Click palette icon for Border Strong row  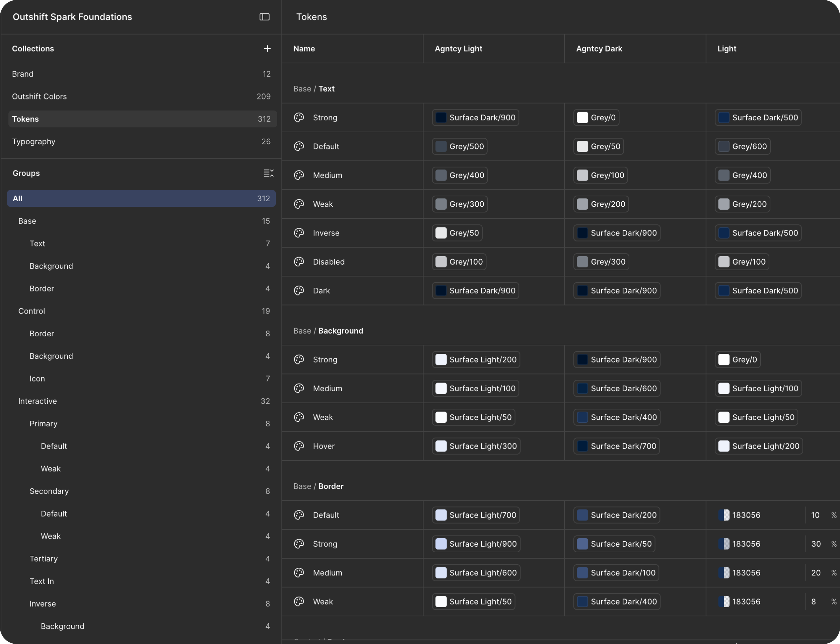tap(299, 544)
